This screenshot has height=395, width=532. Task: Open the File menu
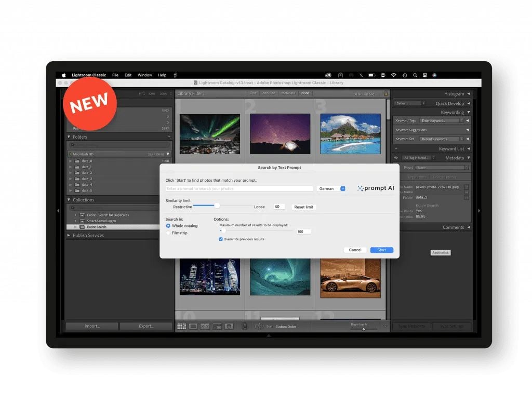115,75
